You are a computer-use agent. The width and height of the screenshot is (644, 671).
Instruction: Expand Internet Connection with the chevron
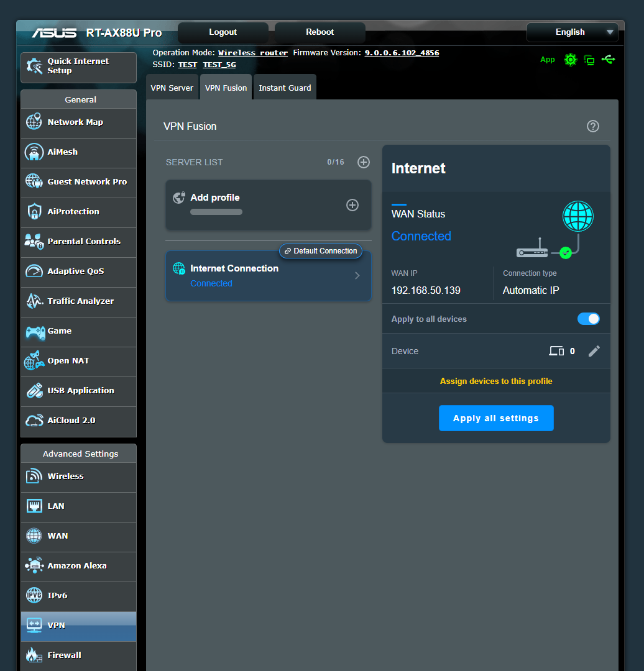[357, 276]
